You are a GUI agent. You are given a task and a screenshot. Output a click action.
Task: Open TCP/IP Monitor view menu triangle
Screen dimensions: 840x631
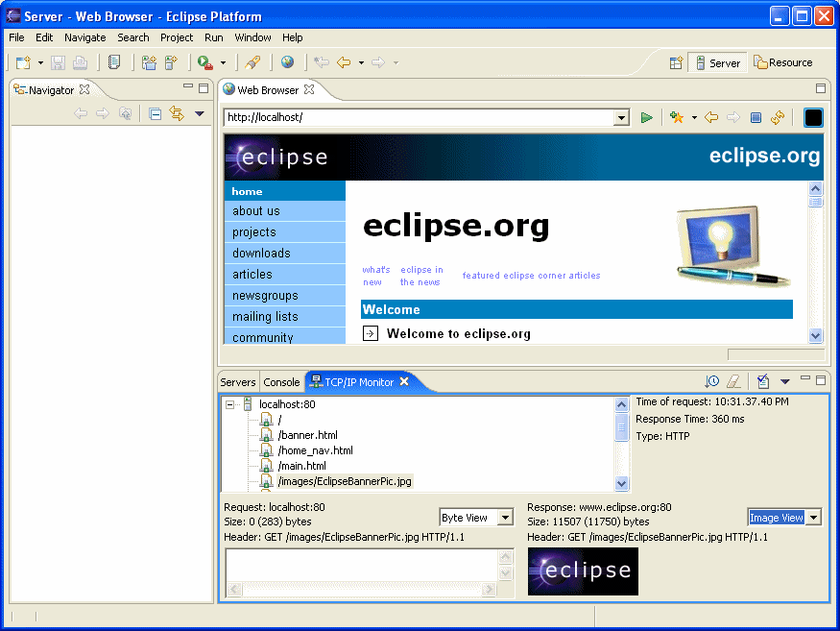coord(785,381)
